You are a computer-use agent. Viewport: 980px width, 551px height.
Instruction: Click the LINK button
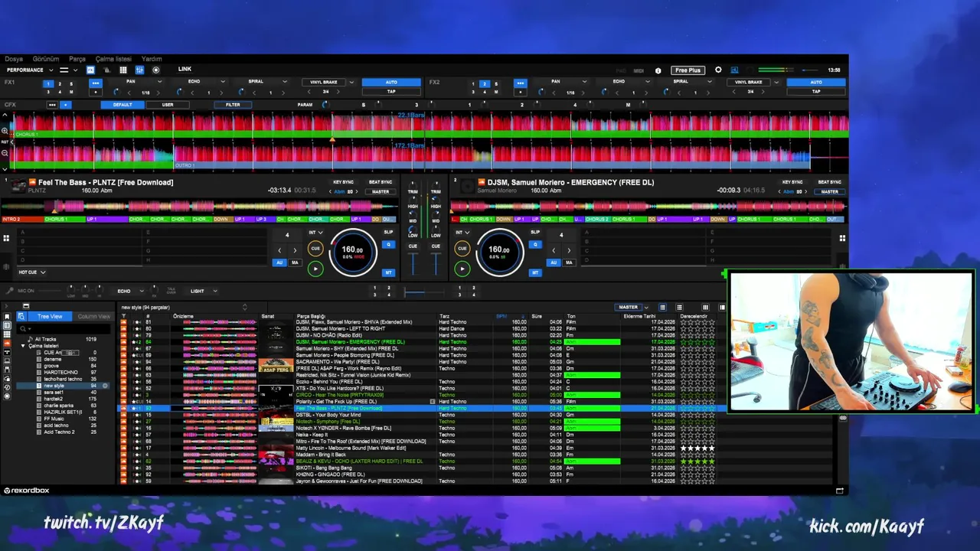tap(185, 70)
